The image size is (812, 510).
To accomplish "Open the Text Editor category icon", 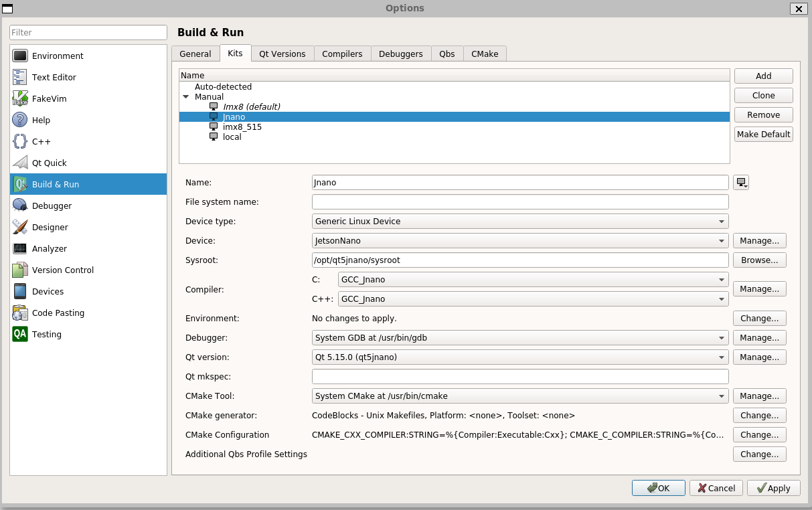I will click(20, 78).
